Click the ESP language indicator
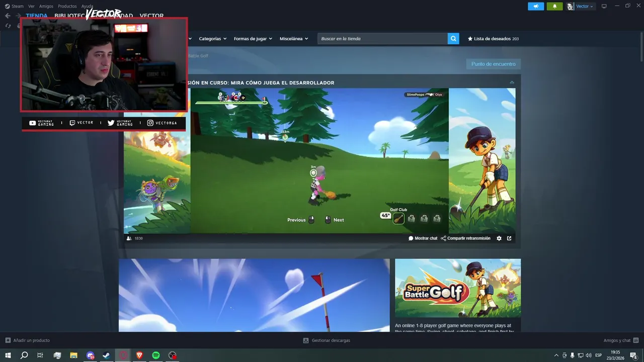 point(599,355)
